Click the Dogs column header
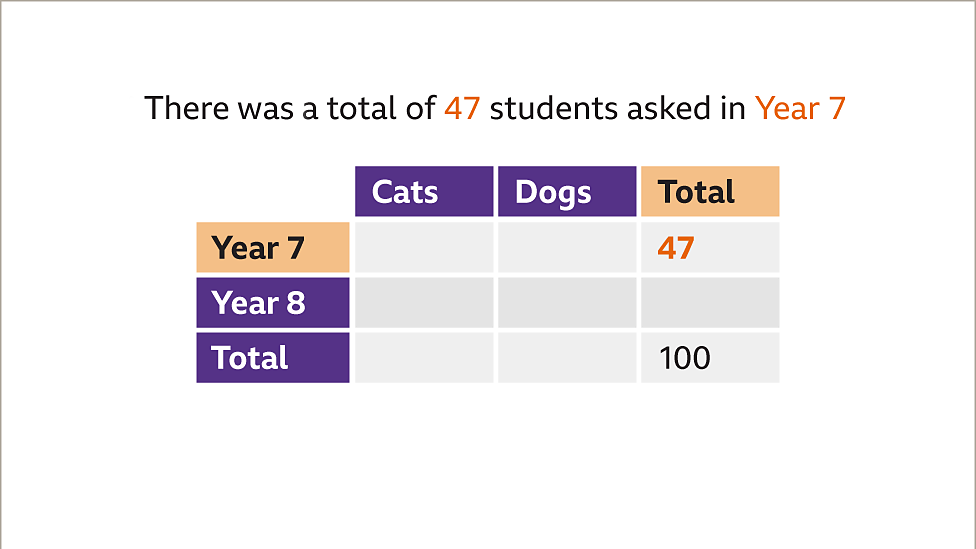976x549 pixels. tap(566, 192)
